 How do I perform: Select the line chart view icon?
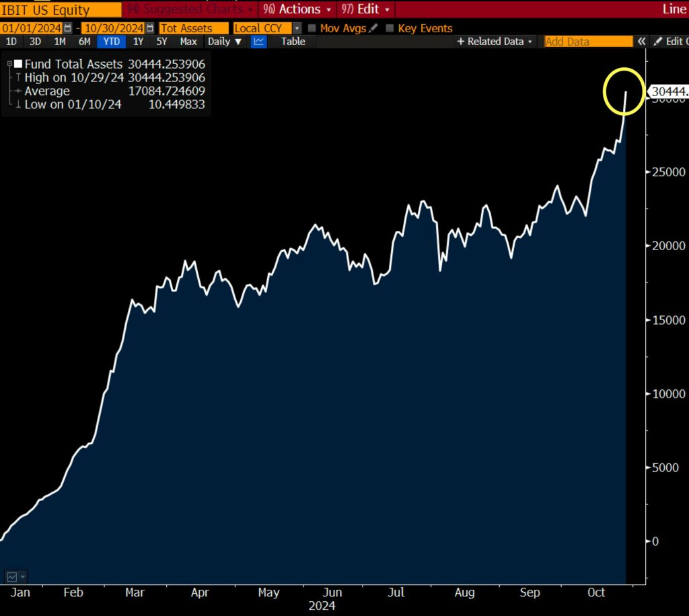tap(259, 42)
